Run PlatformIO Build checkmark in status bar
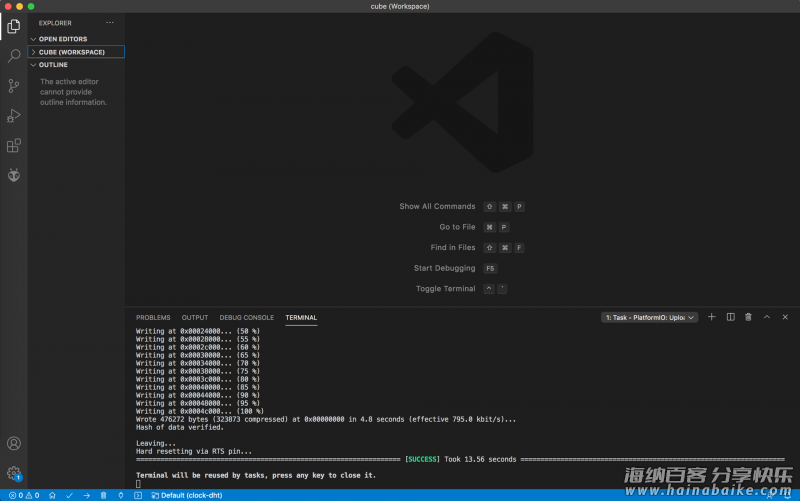800x501 pixels. (69, 495)
